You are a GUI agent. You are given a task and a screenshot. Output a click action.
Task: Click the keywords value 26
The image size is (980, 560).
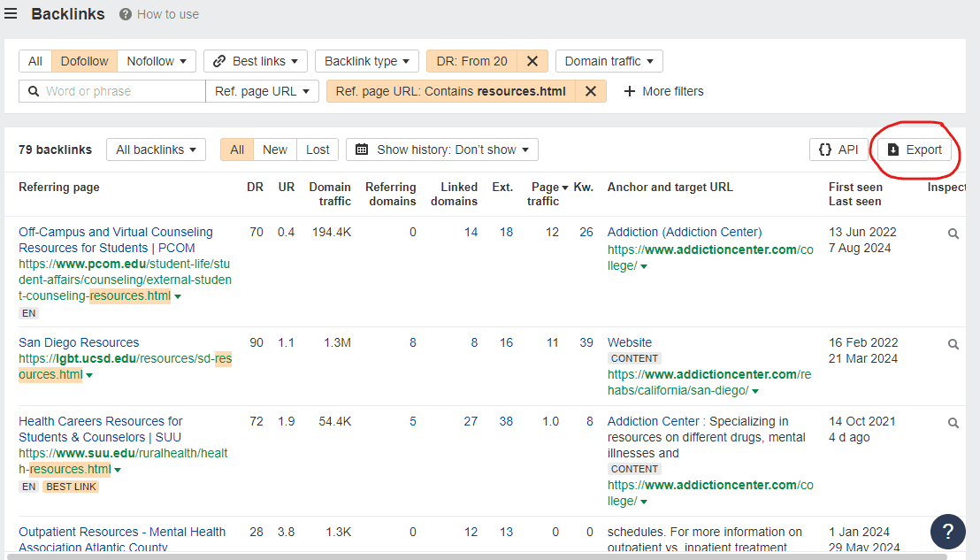click(586, 232)
